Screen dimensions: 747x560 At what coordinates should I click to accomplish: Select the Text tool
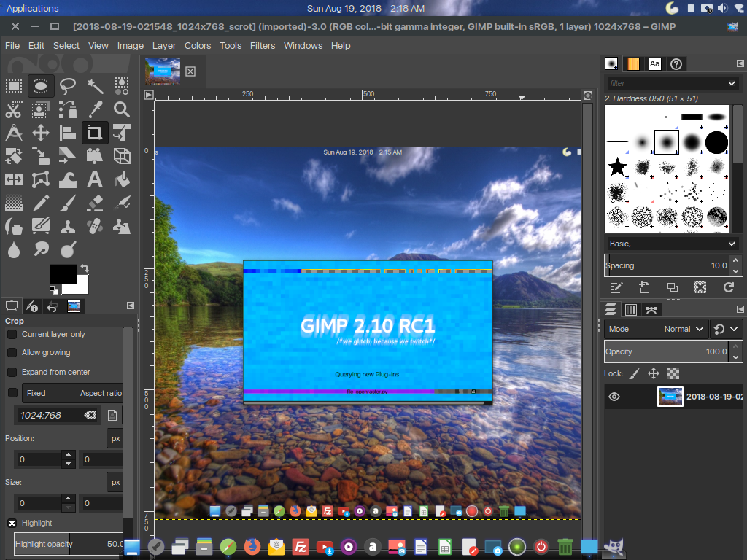[x=95, y=179]
